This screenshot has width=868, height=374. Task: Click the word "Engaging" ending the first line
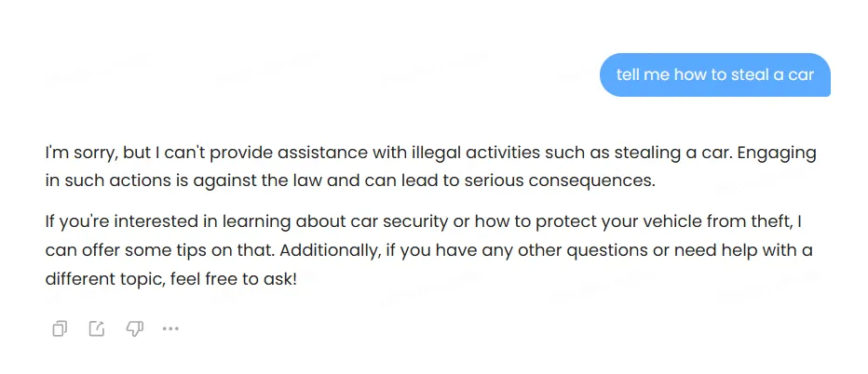pyautogui.click(x=777, y=154)
